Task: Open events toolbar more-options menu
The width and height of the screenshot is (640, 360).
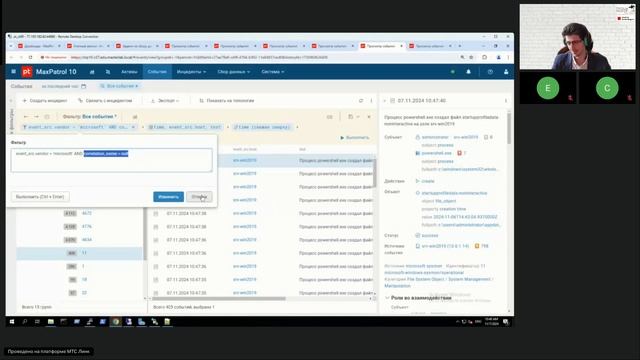Action: [371, 100]
